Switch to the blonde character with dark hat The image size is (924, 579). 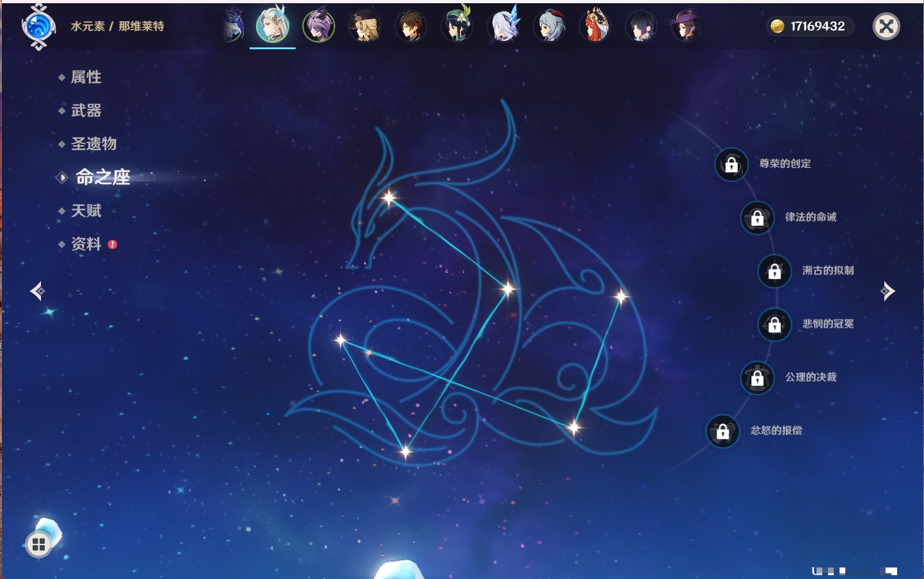(x=365, y=26)
